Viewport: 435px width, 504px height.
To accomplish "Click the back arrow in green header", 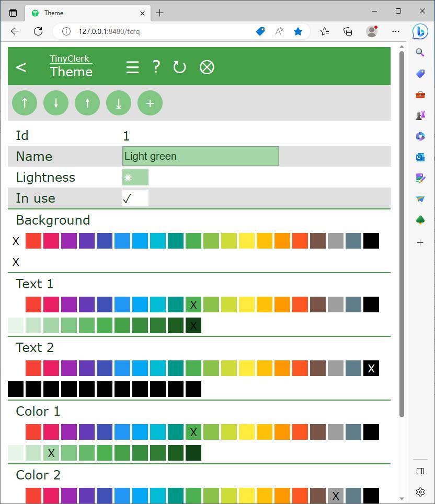I will click(21, 67).
